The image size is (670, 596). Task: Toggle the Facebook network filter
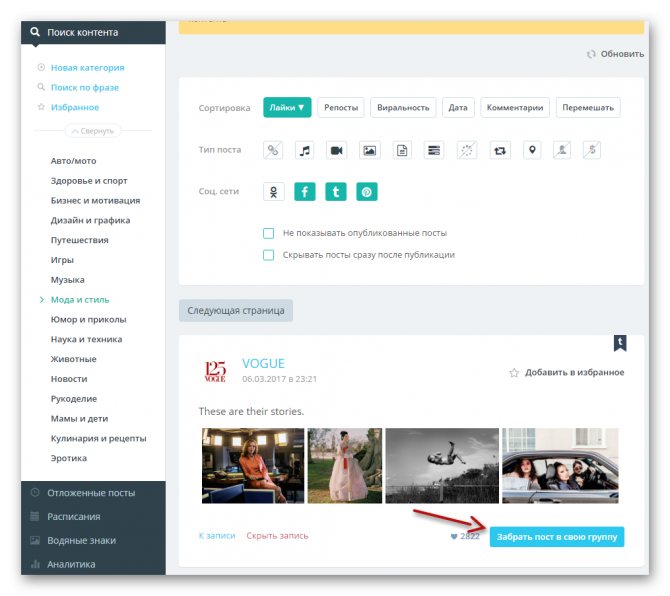coord(305,192)
